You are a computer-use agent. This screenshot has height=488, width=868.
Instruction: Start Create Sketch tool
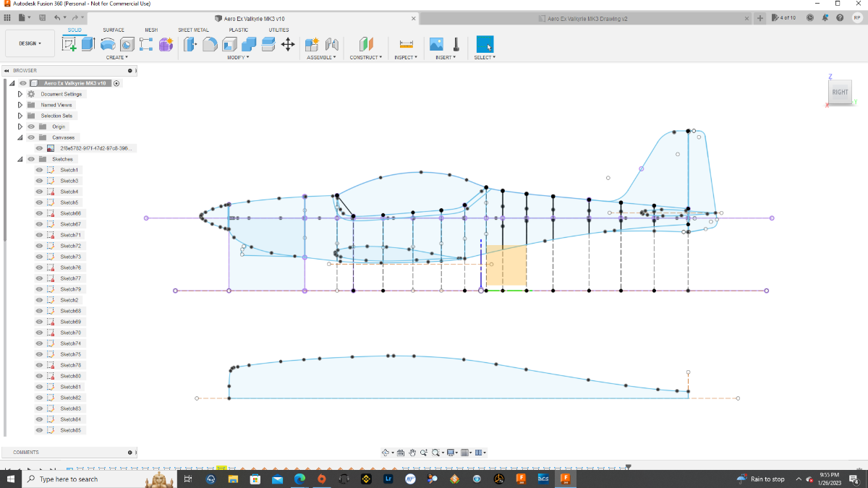pos(69,44)
